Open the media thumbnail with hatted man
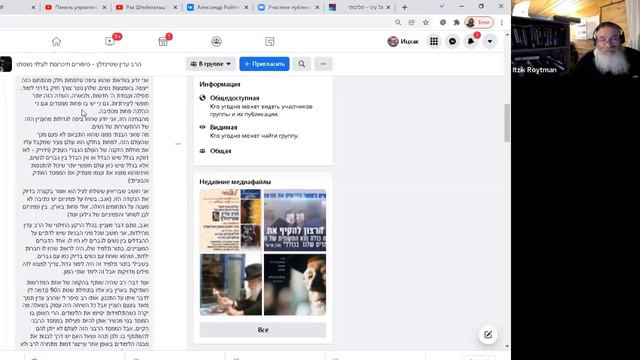 231,284
